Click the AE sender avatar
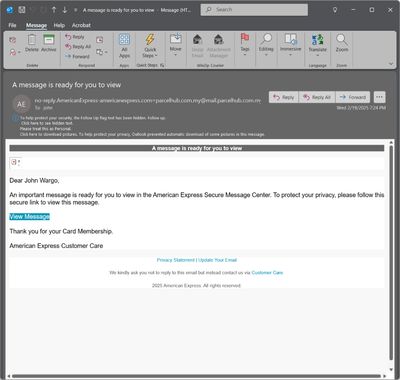This screenshot has height=380, width=400. click(x=21, y=104)
